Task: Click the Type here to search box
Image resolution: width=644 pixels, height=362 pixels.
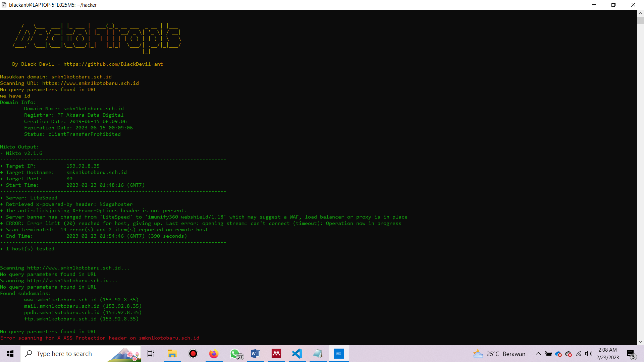Action: click(x=67, y=354)
